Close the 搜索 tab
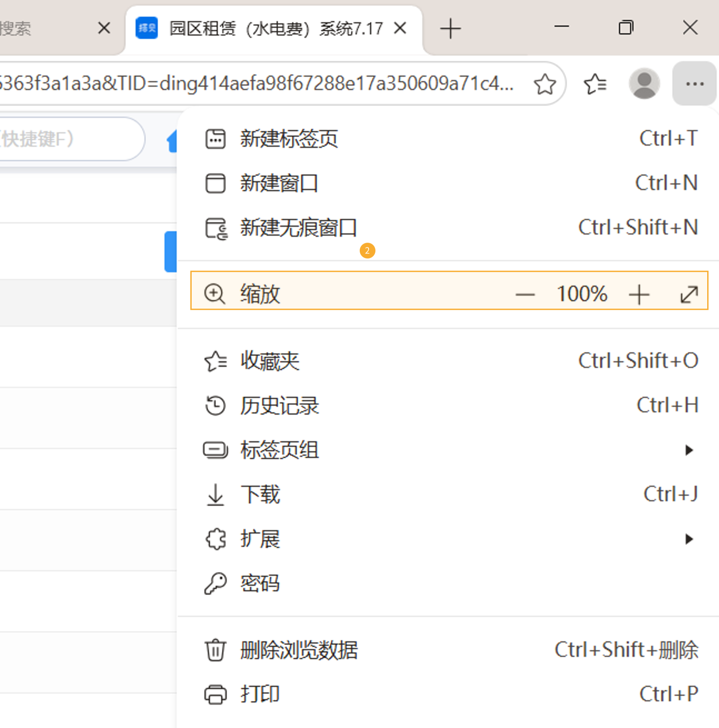Screen dimensions: 719x728 (x=104, y=28)
